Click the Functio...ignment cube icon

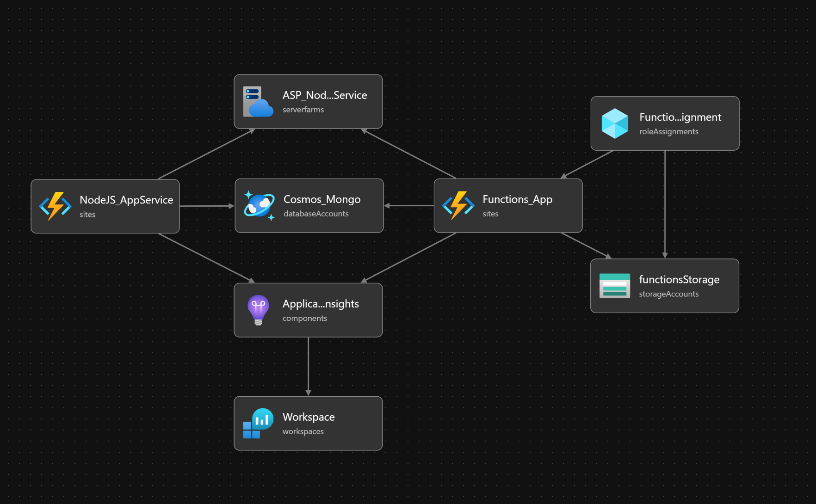615,123
